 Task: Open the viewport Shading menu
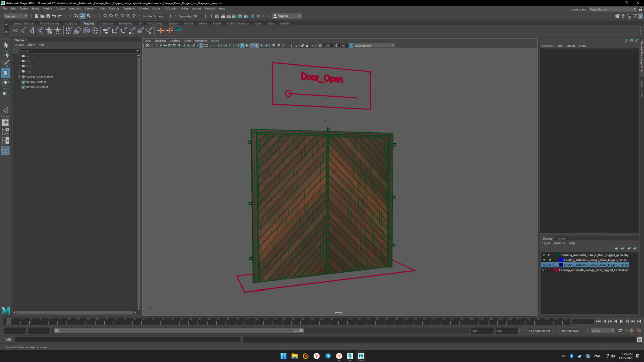pyautogui.click(x=160, y=41)
